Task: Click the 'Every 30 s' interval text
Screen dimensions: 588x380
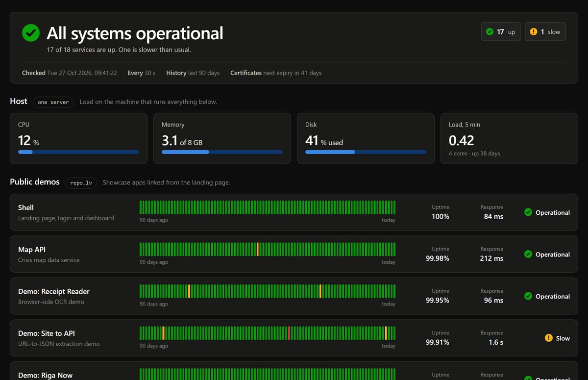Action: click(x=142, y=73)
